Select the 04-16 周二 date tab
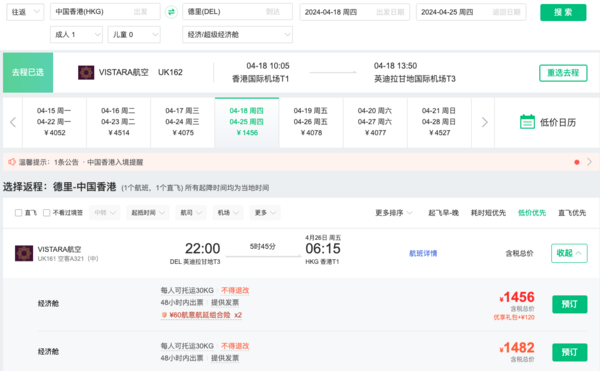Screen dimensions: 600x371 point(119,122)
